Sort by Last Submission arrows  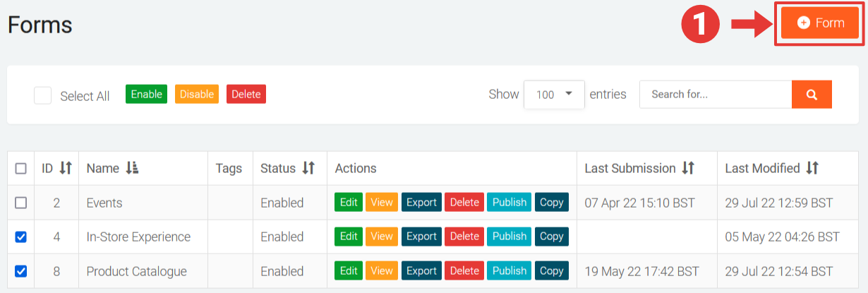click(x=688, y=168)
